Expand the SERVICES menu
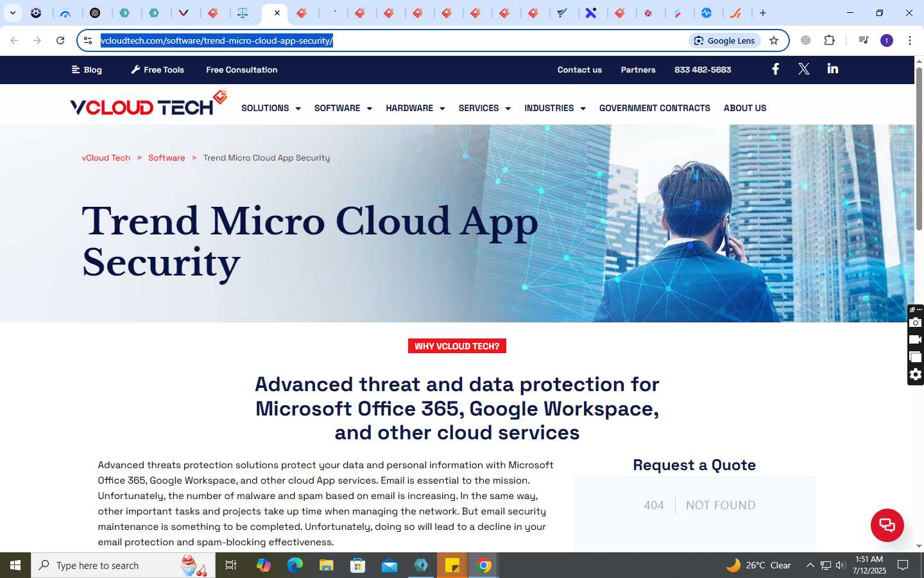Viewport: 924px width, 578px height. coord(484,108)
